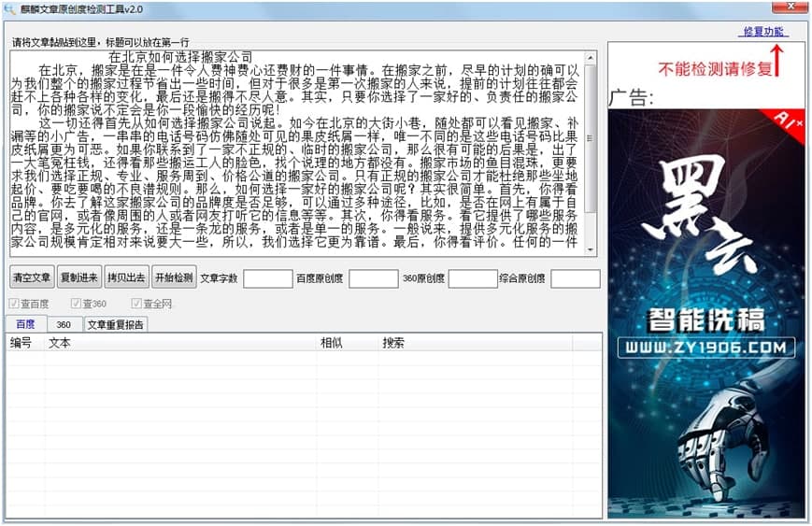The width and height of the screenshot is (812, 526).
Task: Click the 文本 column header
Action: pos(180,343)
